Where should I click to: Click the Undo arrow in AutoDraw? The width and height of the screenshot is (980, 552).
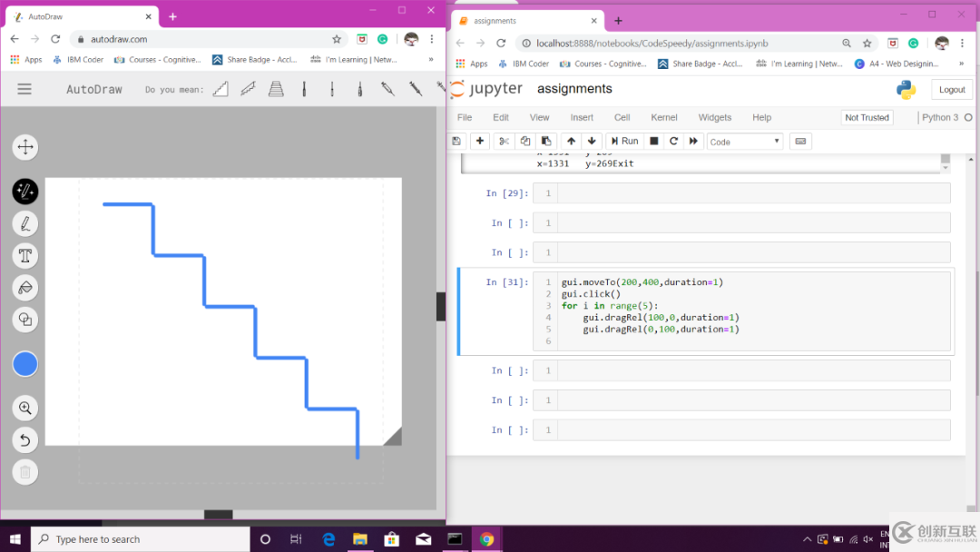[x=25, y=440]
